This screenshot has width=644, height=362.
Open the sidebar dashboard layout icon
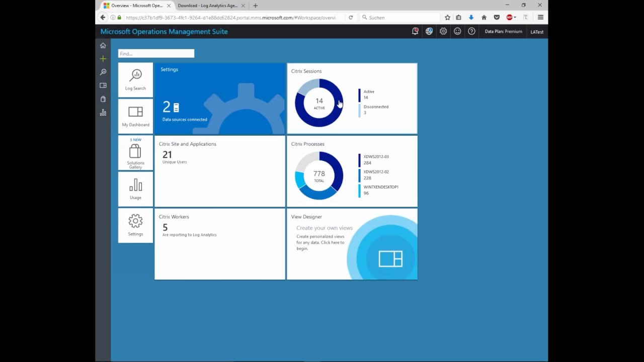click(103, 85)
